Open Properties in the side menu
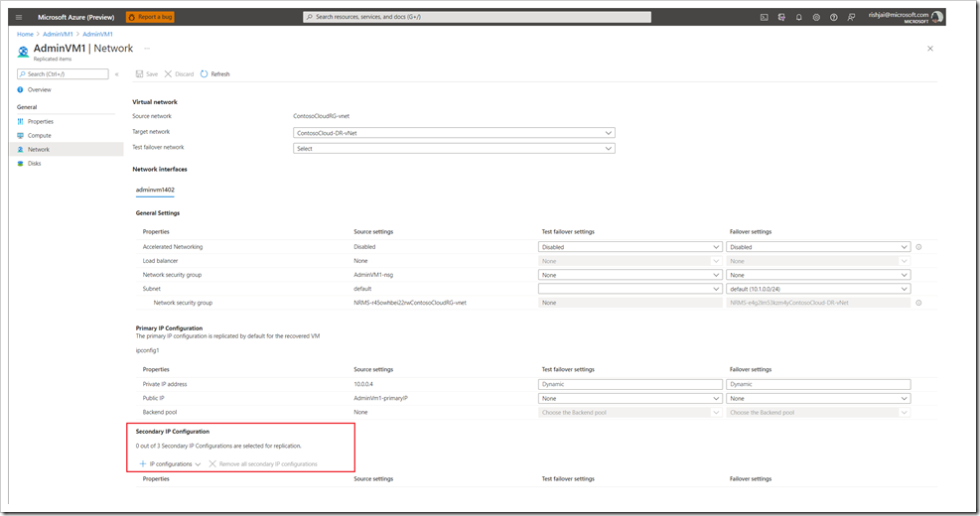 click(41, 122)
